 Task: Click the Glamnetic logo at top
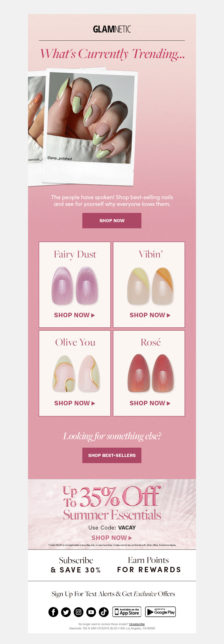click(x=112, y=29)
